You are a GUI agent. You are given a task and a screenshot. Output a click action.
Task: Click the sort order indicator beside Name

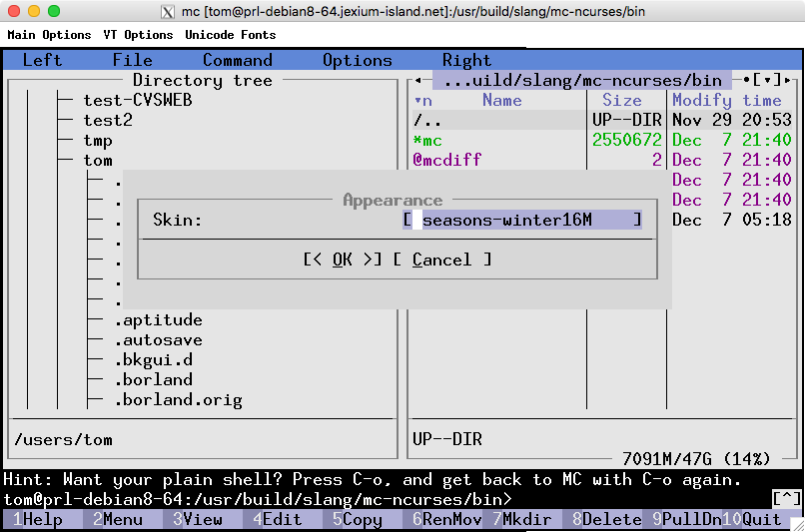422,100
